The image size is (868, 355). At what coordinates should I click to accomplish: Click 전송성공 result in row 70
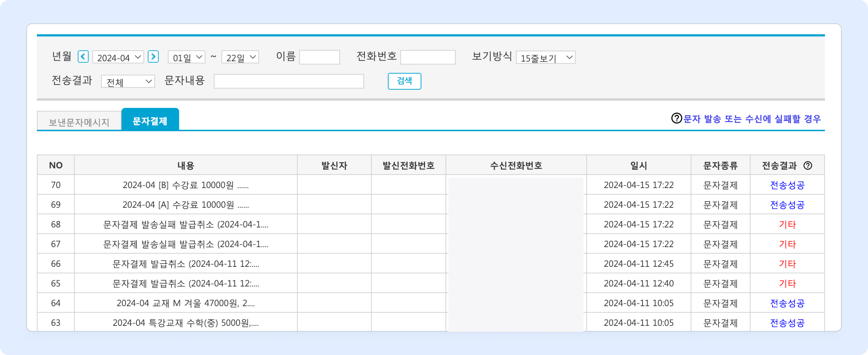787,185
